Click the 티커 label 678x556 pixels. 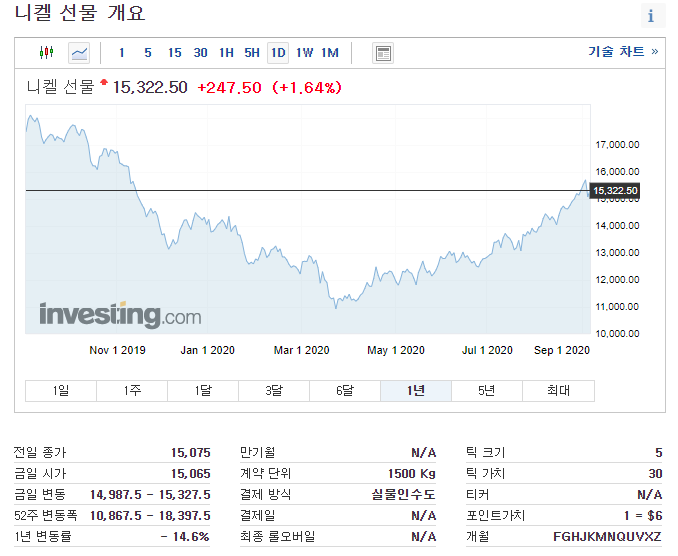[478, 495]
